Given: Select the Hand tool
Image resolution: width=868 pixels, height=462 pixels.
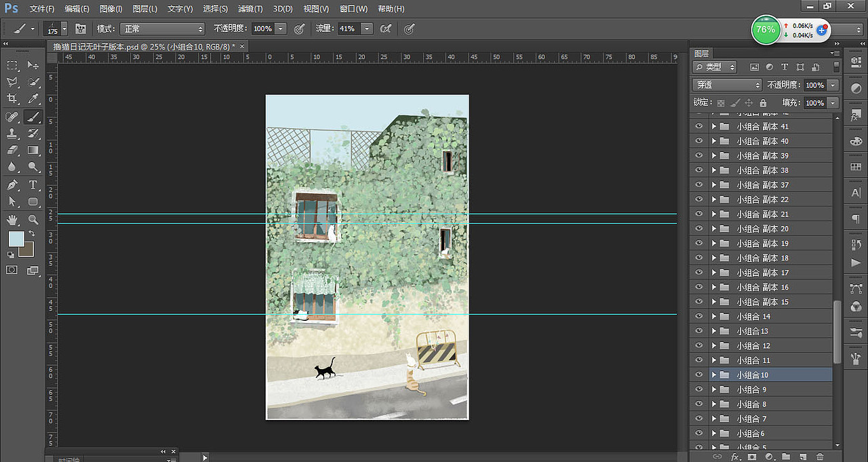Looking at the screenshot, I should [x=12, y=220].
